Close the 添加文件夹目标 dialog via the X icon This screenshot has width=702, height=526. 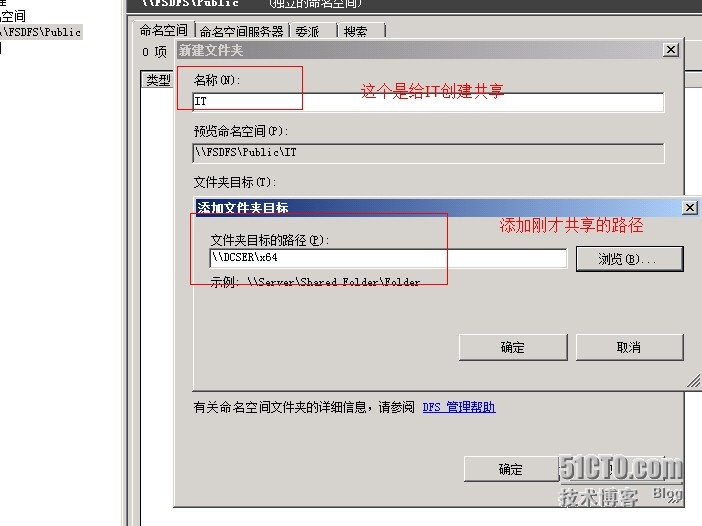pyautogui.click(x=690, y=208)
